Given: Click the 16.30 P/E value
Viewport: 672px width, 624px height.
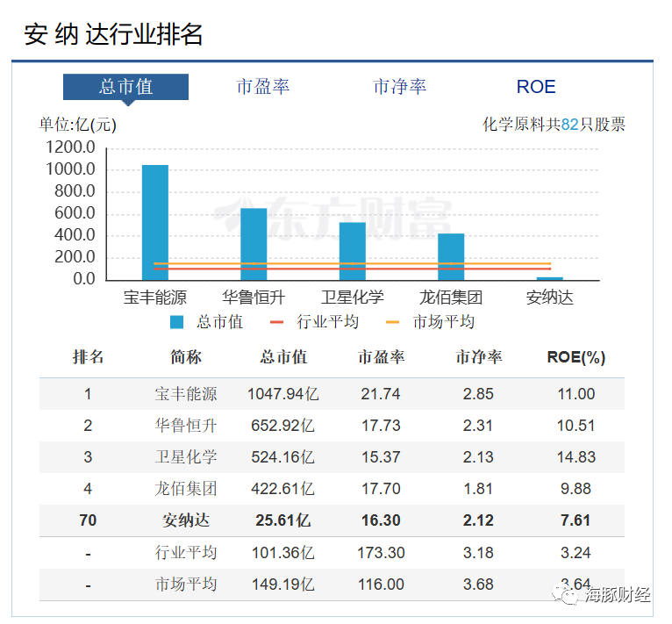Looking at the screenshot, I should click(381, 520).
